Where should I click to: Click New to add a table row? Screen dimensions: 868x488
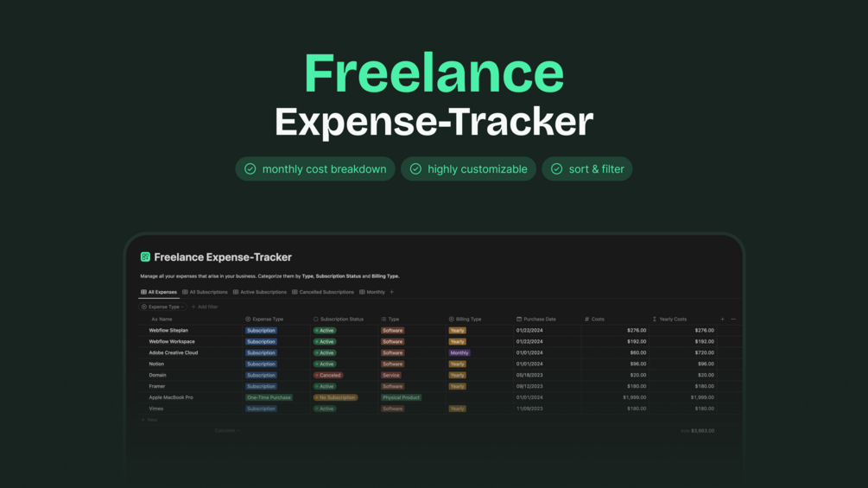(x=149, y=420)
